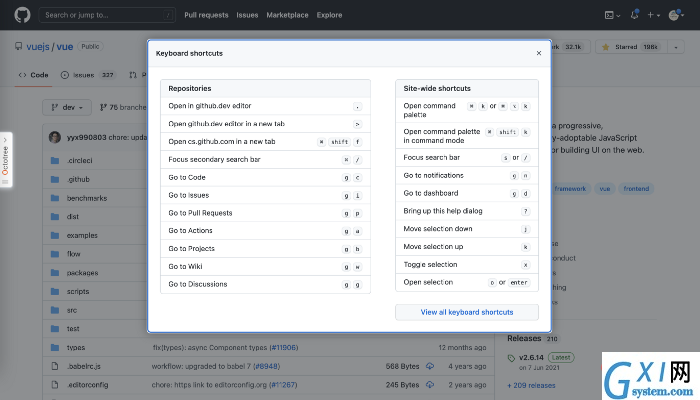Open the src folder

click(72, 310)
